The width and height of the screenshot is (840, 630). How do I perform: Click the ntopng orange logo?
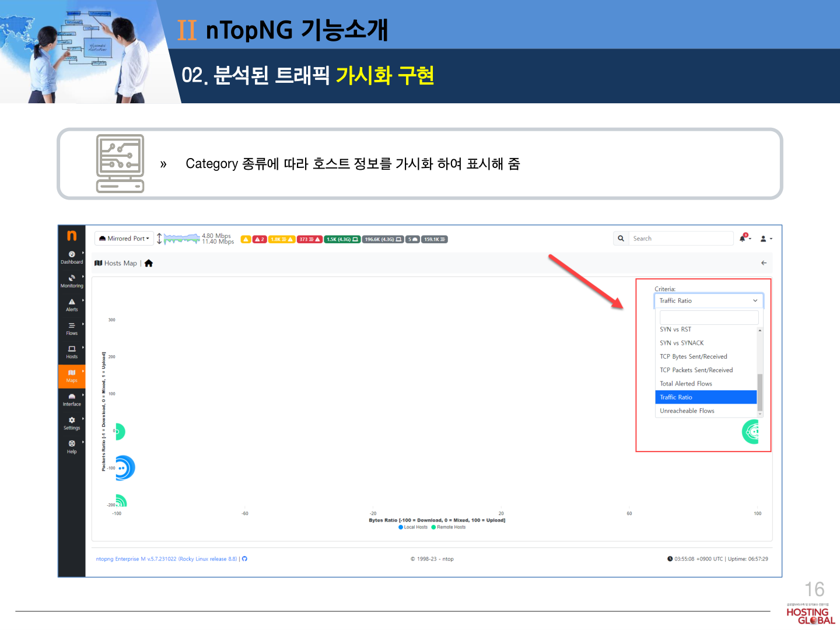pos(72,236)
